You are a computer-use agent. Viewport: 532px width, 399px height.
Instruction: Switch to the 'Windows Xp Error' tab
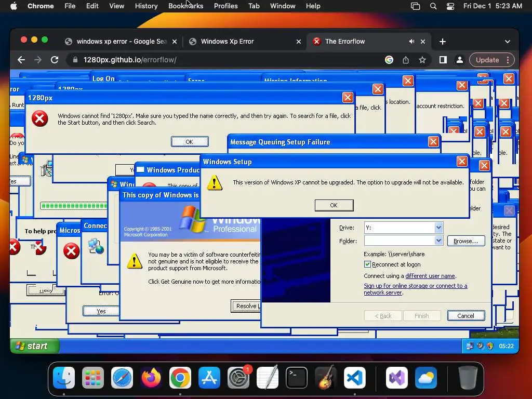click(x=245, y=42)
